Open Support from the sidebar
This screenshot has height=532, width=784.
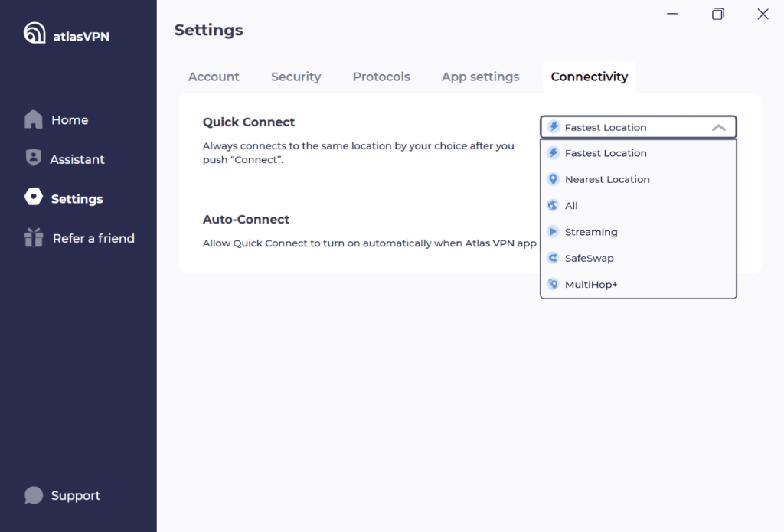[x=76, y=495]
